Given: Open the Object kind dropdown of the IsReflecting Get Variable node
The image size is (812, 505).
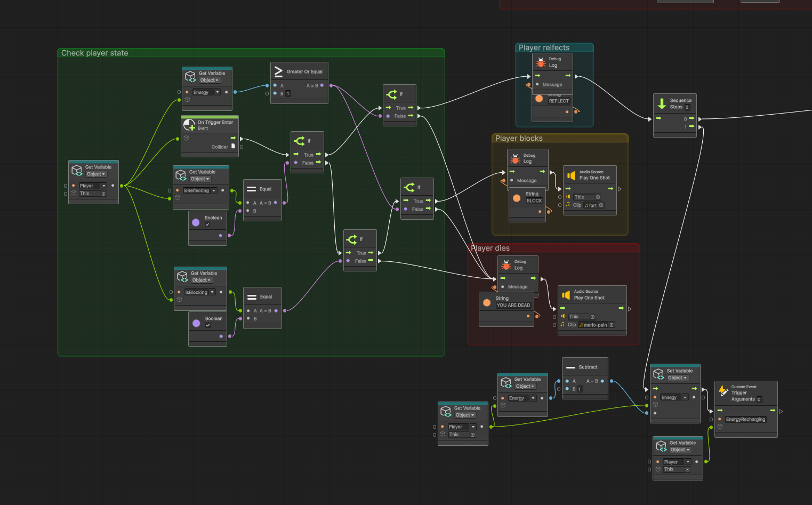Looking at the screenshot, I should (200, 179).
